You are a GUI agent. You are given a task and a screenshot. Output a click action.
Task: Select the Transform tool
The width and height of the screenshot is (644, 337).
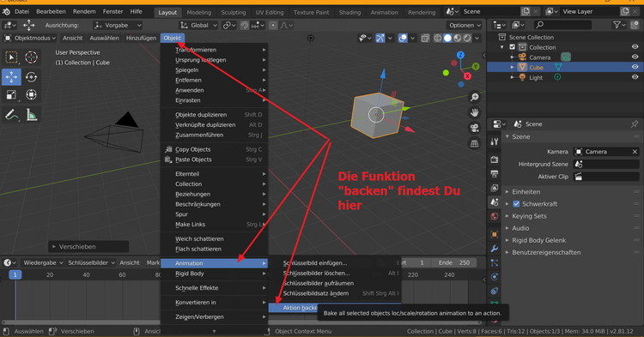click(31, 95)
